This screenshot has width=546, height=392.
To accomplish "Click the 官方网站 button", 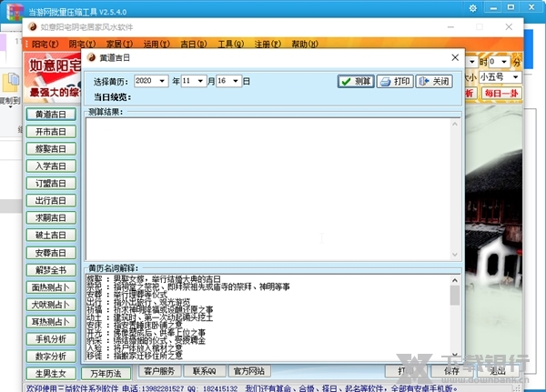I will 248,372.
